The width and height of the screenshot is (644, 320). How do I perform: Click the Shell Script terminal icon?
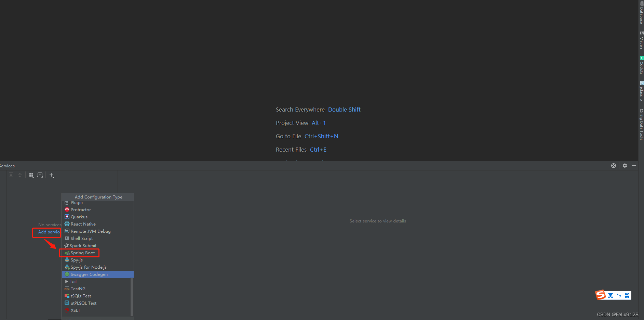click(x=67, y=238)
